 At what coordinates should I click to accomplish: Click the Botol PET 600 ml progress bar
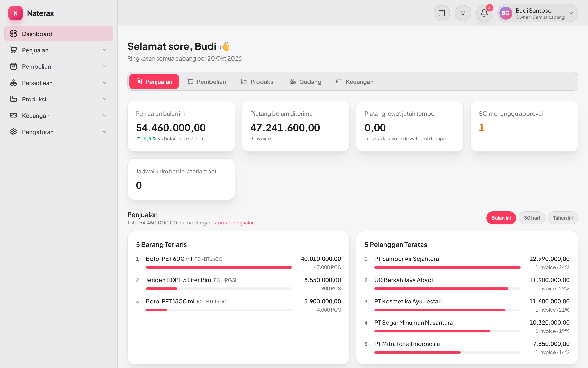pos(219,267)
